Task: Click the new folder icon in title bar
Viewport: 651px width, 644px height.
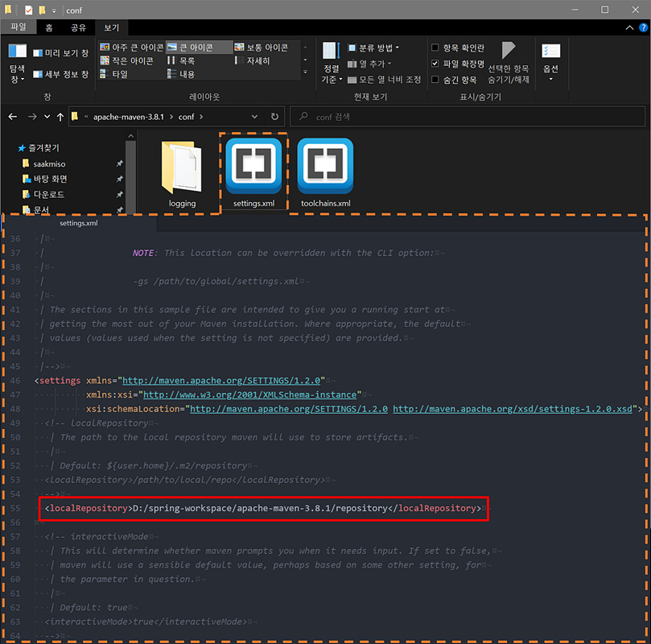Action: 42,10
